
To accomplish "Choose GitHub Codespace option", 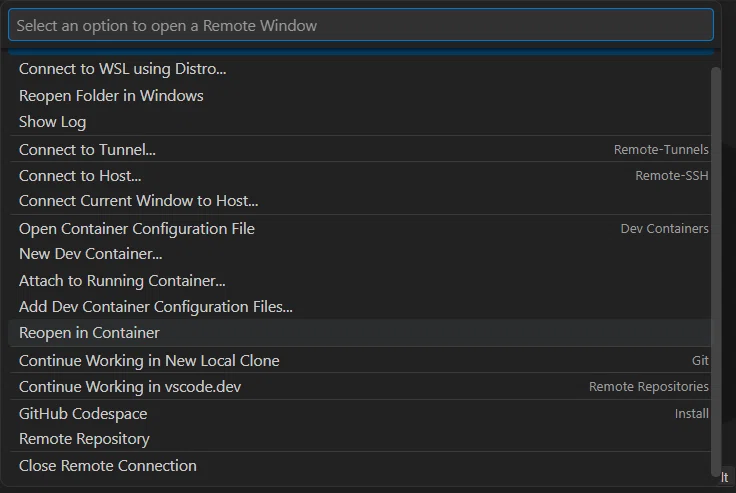I will 360,414.
